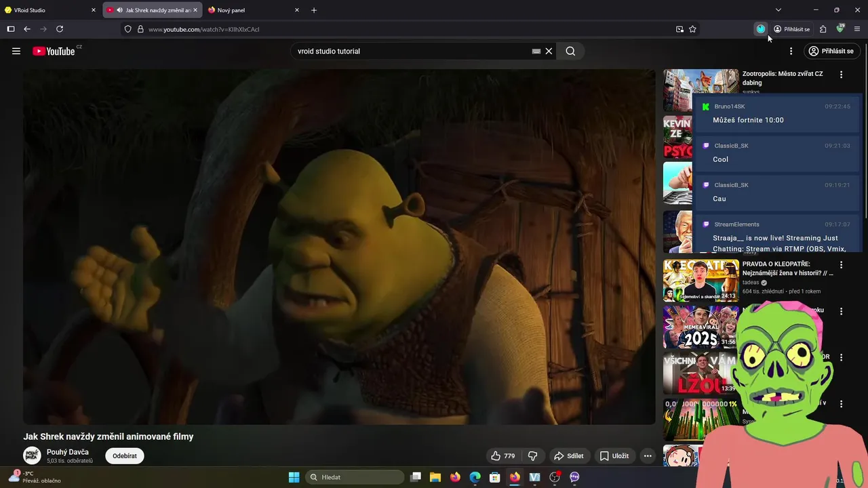Switch to the VRoid Studio tab
Image resolution: width=868 pixels, height=488 pixels.
[x=49, y=10]
